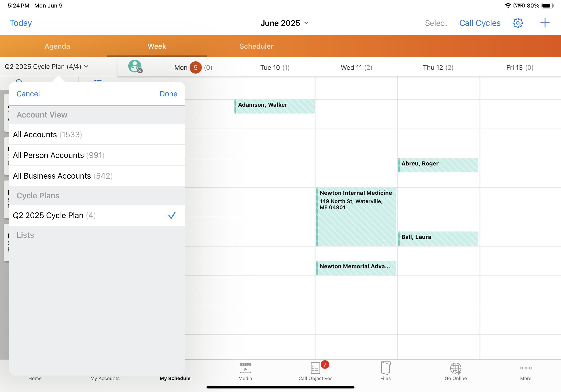Tap Cancel in the popover
Screen dimensions: 561x392
pyautogui.click(x=28, y=94)
